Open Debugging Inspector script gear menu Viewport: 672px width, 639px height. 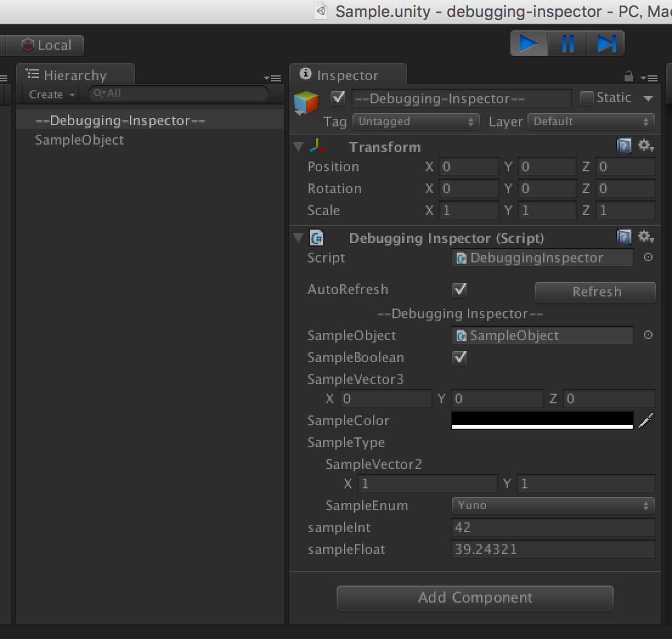[x=645, y=237]
